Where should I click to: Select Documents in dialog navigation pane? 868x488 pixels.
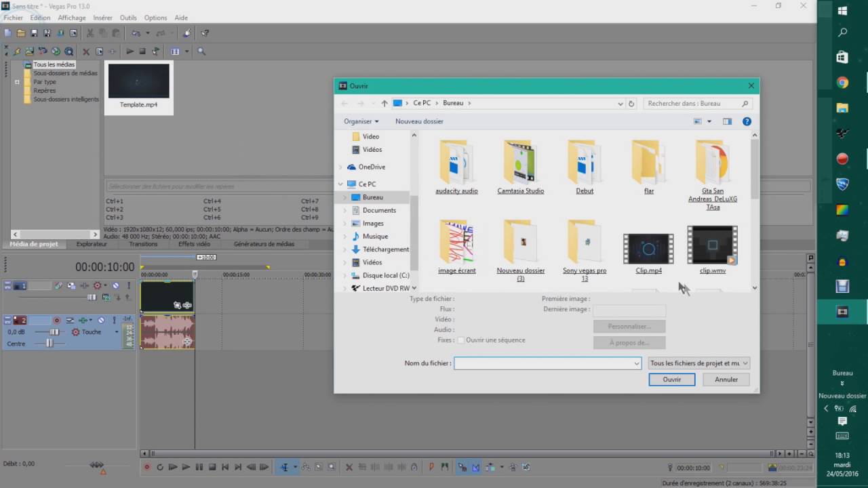point(379,210)
